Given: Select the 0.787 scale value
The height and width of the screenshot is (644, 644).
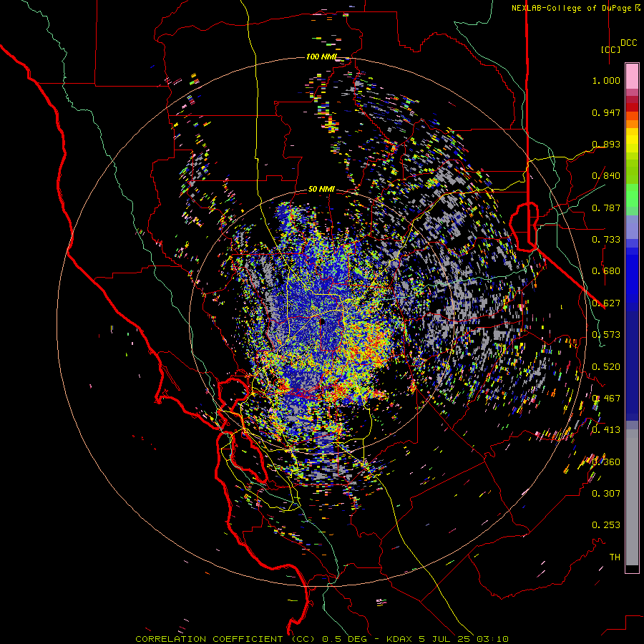Looking at the screenshot, I should click(x=606, y=208).
